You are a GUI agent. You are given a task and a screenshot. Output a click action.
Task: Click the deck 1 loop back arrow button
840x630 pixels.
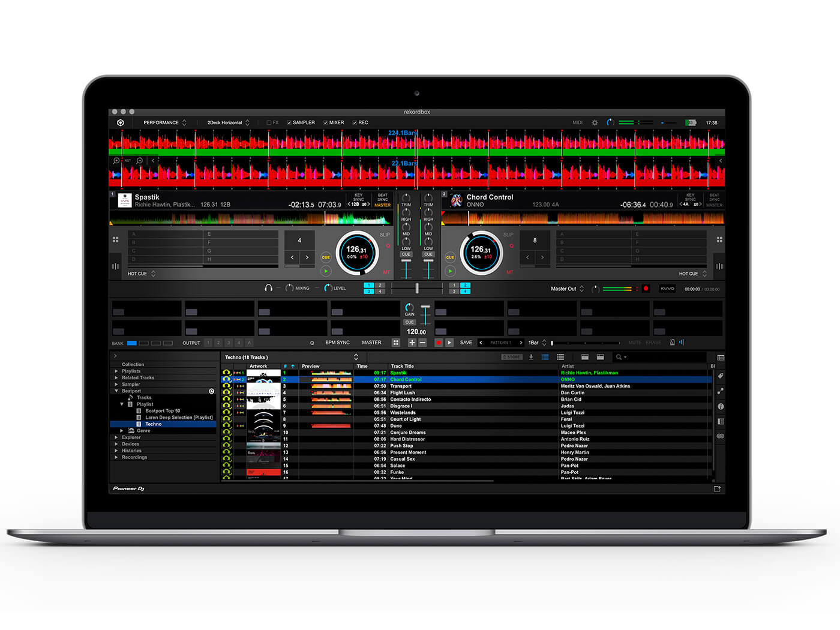[292, 257]
